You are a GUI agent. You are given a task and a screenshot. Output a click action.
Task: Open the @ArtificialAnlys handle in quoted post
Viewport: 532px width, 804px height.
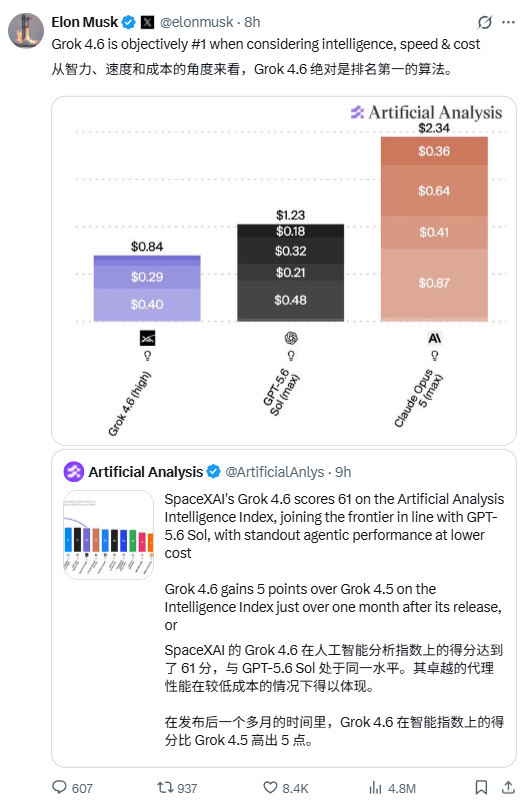[x=275, y=472]
